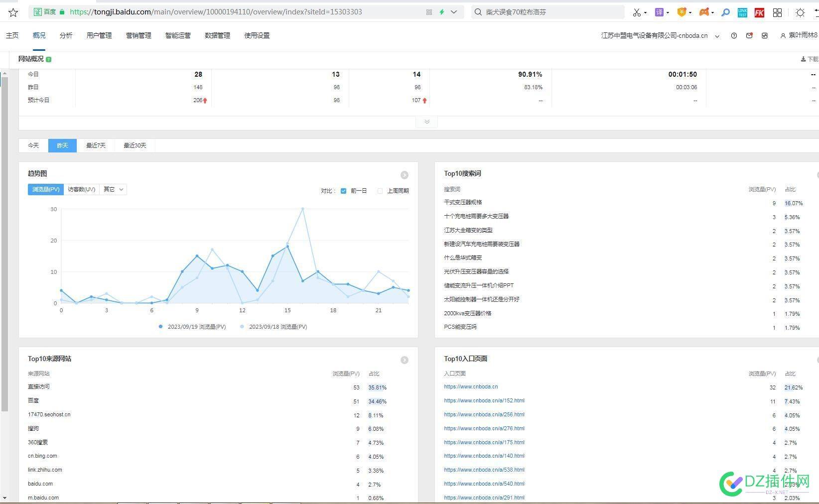The image size is (819, 504).
Task: Open the 使用设置 menu item
Action: (x=257, y=35)
